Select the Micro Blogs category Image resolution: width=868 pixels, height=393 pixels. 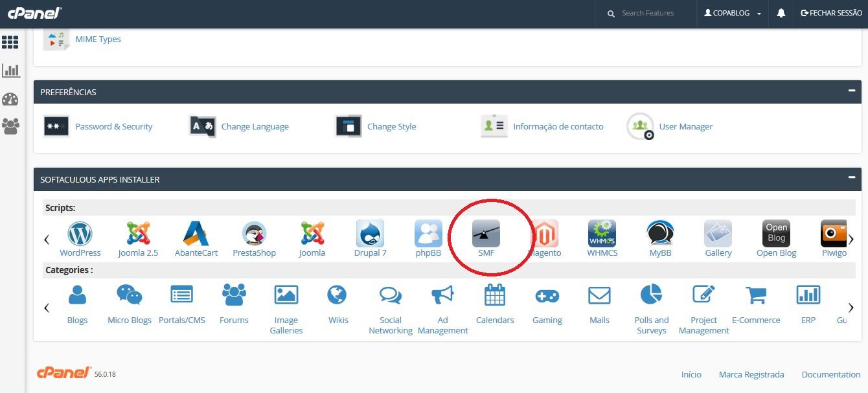point(130,304)
